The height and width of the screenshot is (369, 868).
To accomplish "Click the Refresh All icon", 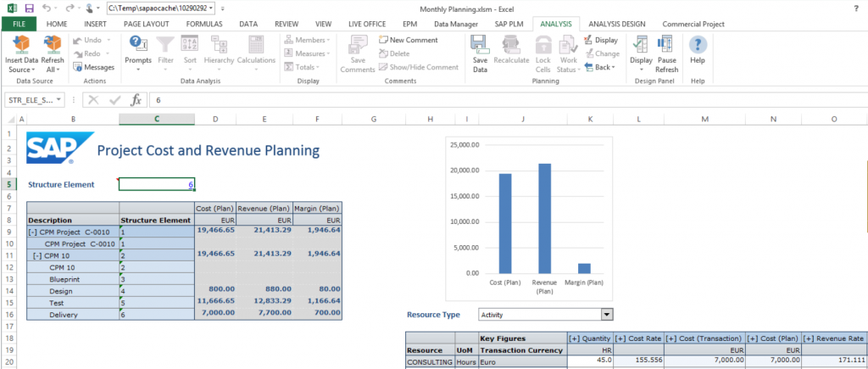I will point(53,44).
